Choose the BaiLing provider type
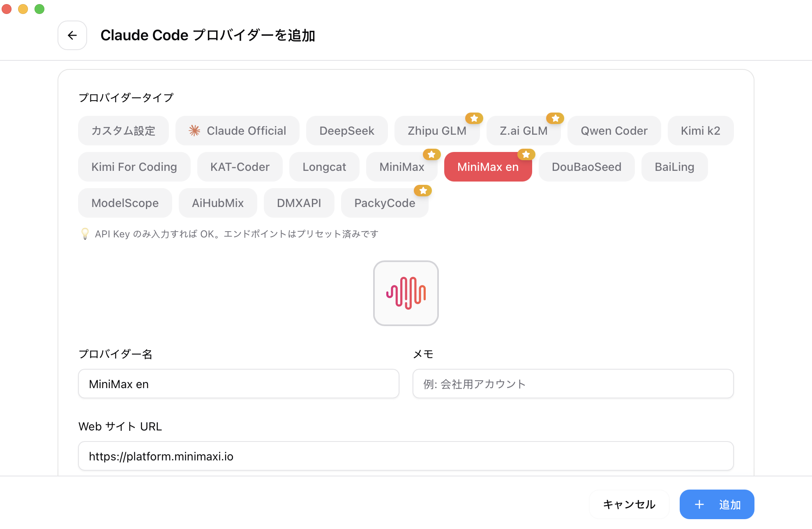 [x=674, y=167]
